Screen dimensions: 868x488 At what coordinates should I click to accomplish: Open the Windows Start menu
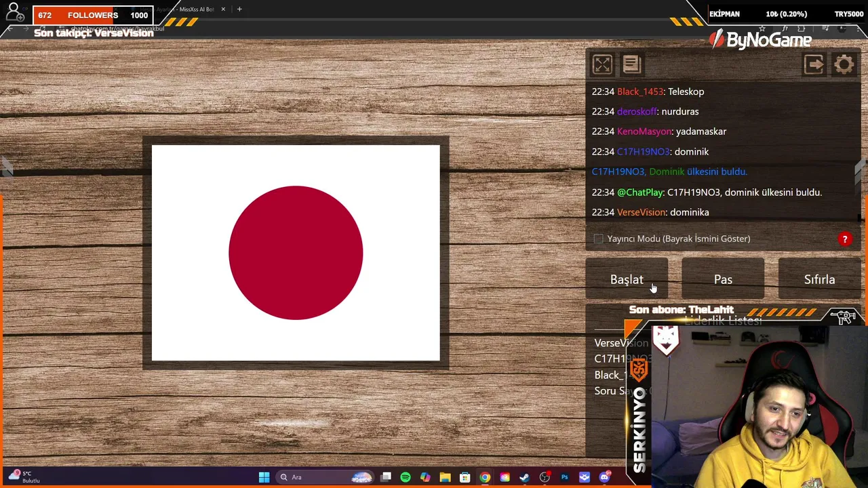(264, 477)
